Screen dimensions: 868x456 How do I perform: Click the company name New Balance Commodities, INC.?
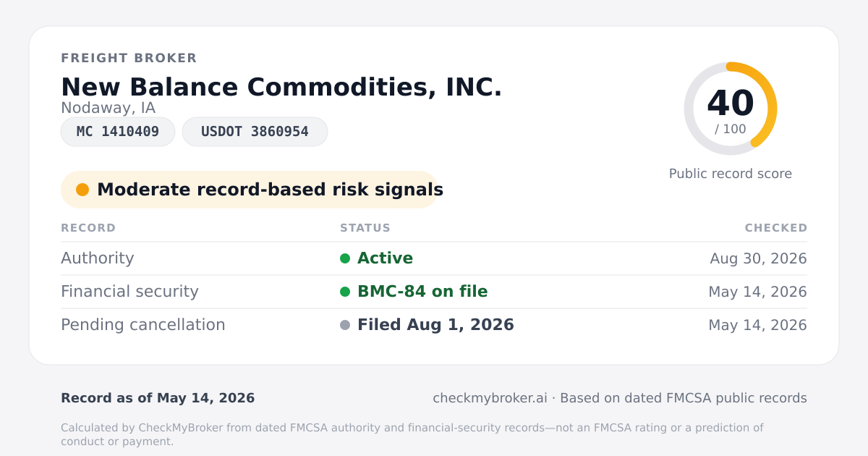click(281, 87)
